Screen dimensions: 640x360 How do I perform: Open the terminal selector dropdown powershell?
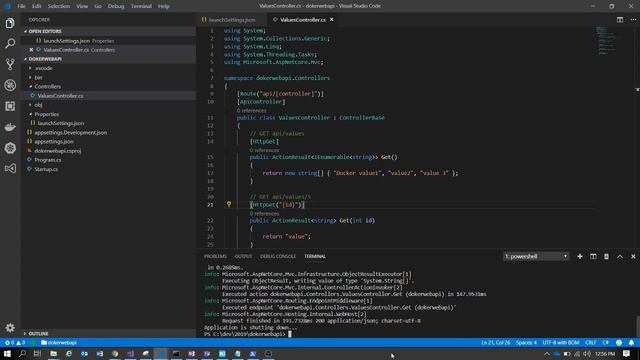[536, 256]
